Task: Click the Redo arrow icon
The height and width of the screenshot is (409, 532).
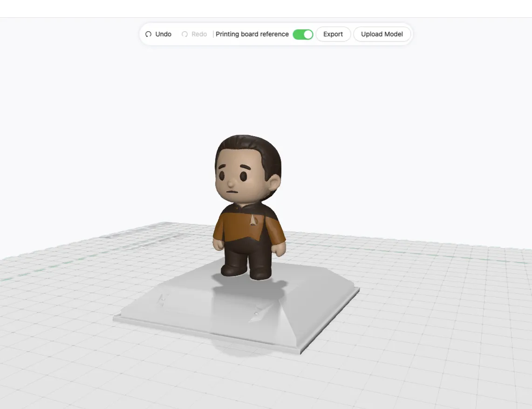Action: 184,35
